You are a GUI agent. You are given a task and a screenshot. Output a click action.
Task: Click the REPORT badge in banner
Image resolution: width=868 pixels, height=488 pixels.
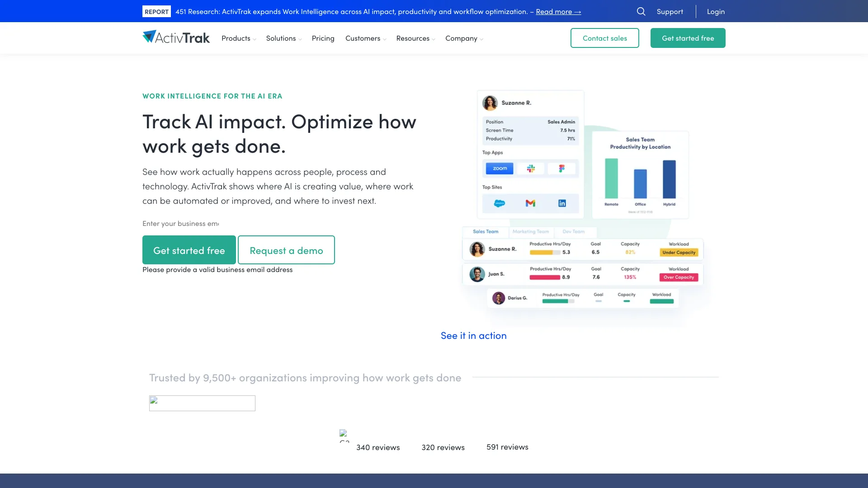click(x=156, y=11)
